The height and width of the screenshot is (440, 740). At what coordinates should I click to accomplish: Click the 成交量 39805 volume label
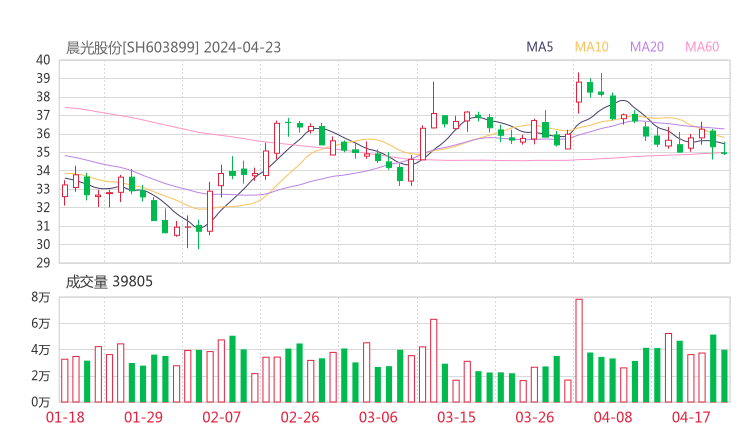pyautogui.click(x=109, y=282)
